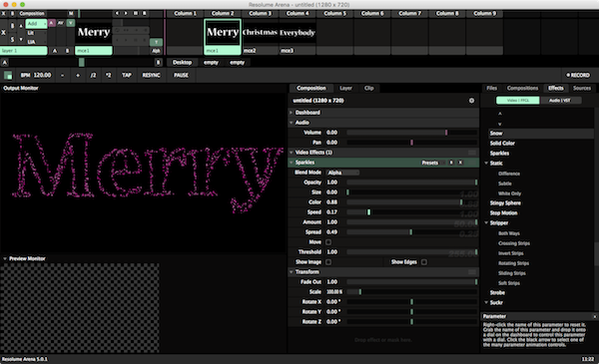Click the composition master M button

tap(71, 13)
